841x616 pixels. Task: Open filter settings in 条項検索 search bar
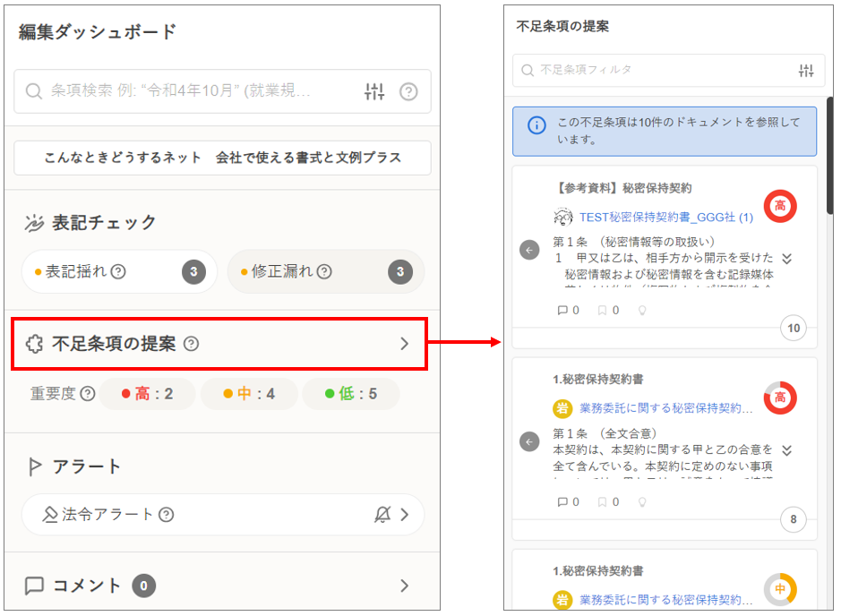pyautogui.click(x=374, y=91)
